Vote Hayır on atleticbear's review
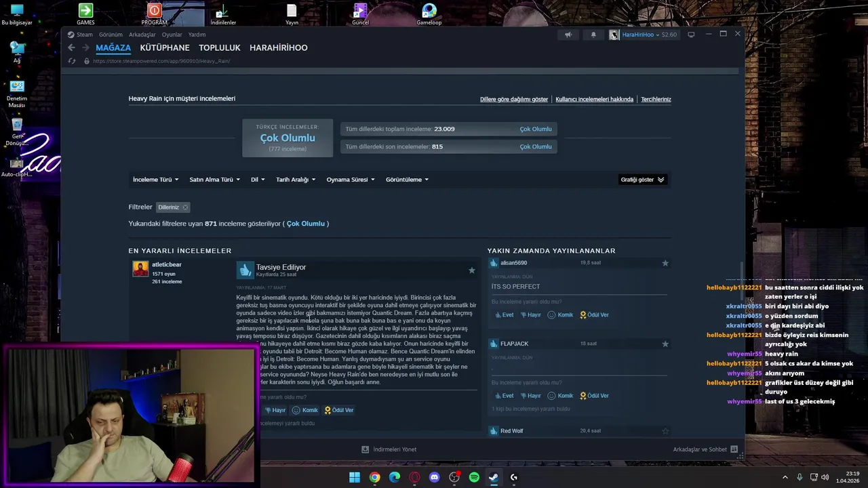This screenshot has width=868, height=488. [275, 410]
